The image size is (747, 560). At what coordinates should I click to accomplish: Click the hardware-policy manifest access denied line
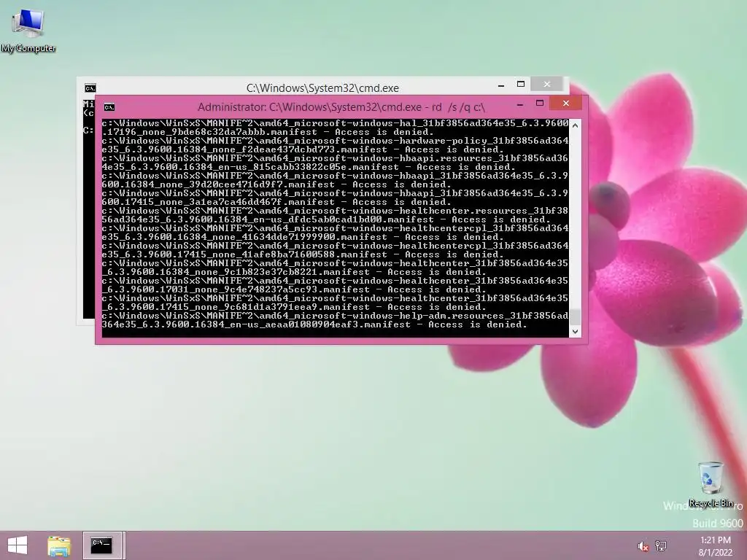(335, 145)
